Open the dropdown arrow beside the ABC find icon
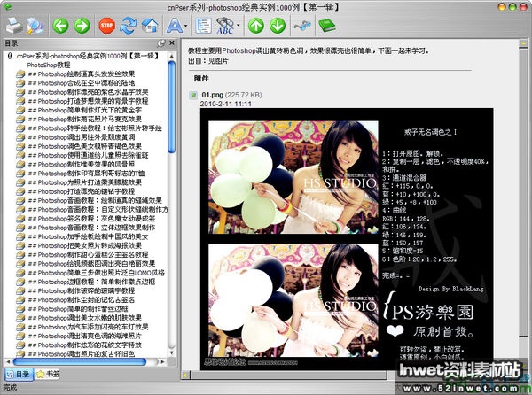The height and width of the screenshot is (395, 532). tap(239, 26)
